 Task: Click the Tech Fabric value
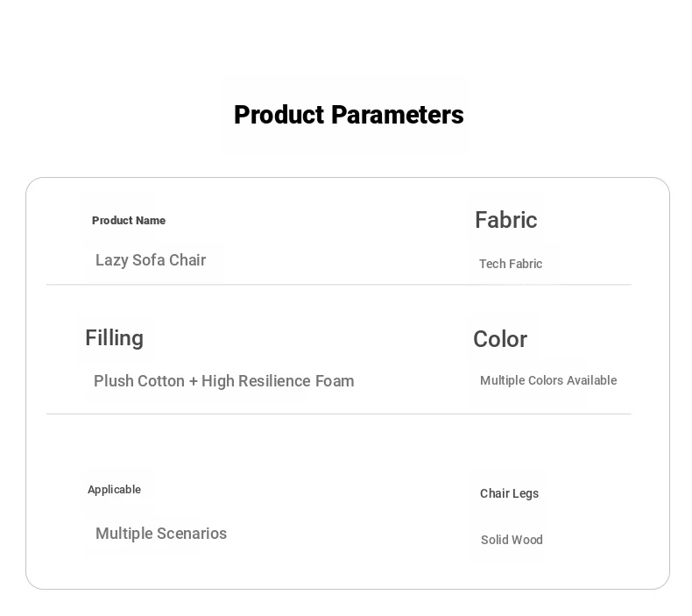pyautogui.click(x=511, y=264)
